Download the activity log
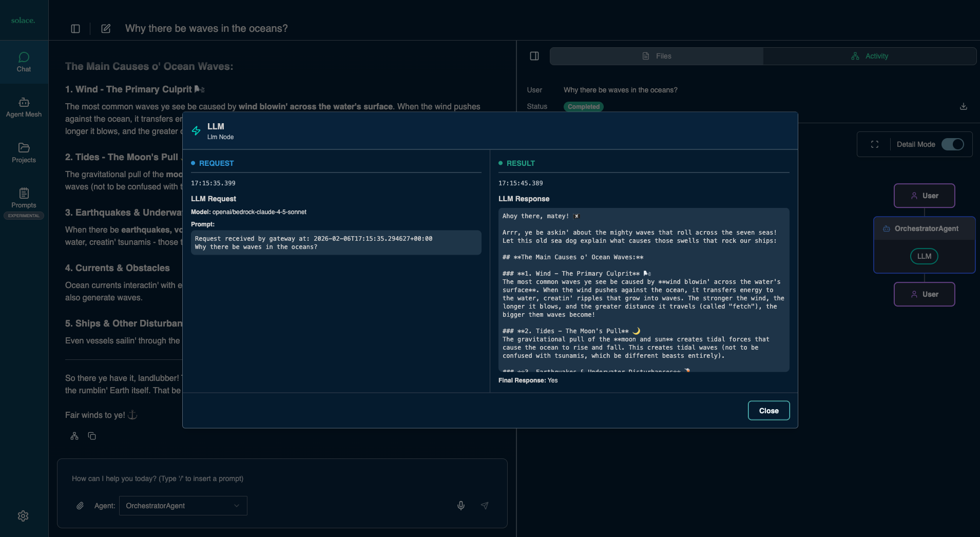Image resolution: width=980 pixels, height=537 pixels. [963, 106]
